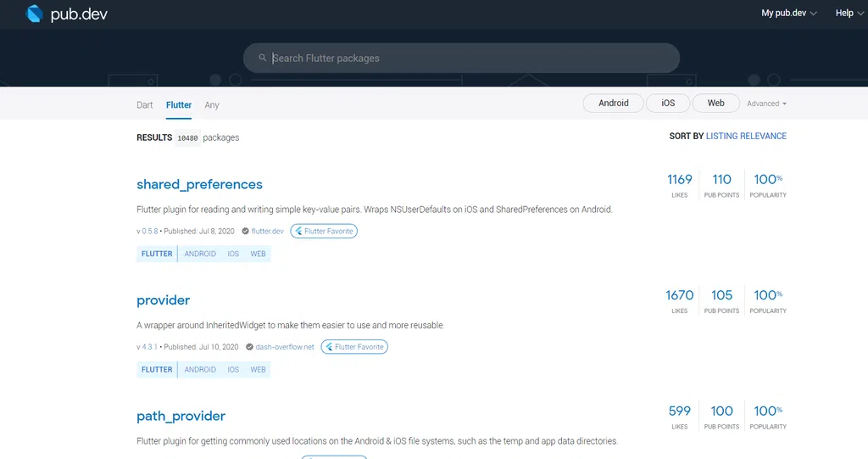Click WEB tag under provider
The width and height of the screenshot is (868, 459).
[258, 370]
